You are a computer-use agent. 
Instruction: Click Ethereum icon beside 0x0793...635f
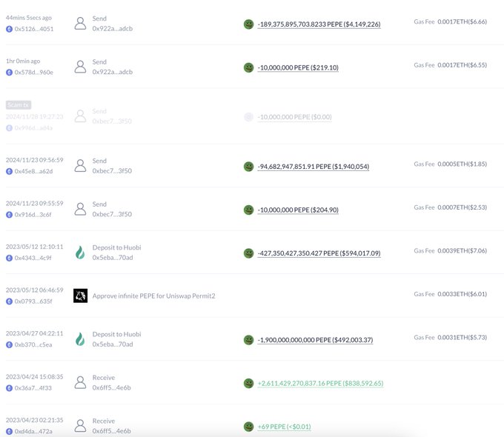(x=10, y=301)
